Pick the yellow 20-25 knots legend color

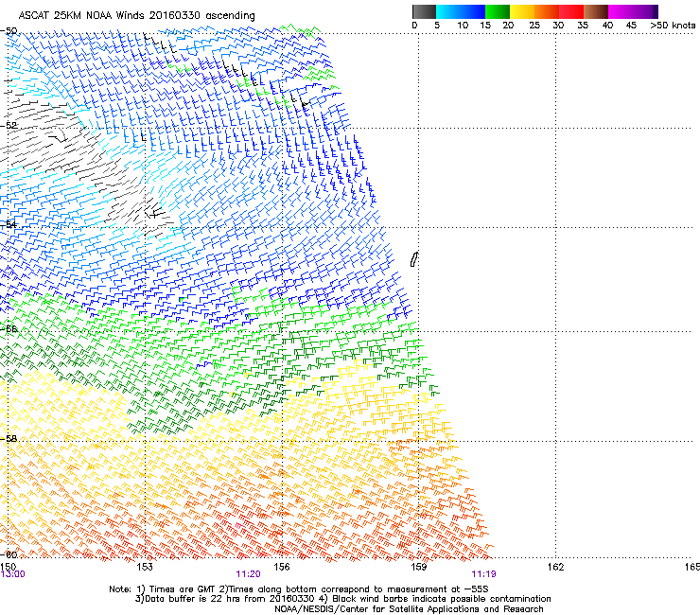click(522, 11)
